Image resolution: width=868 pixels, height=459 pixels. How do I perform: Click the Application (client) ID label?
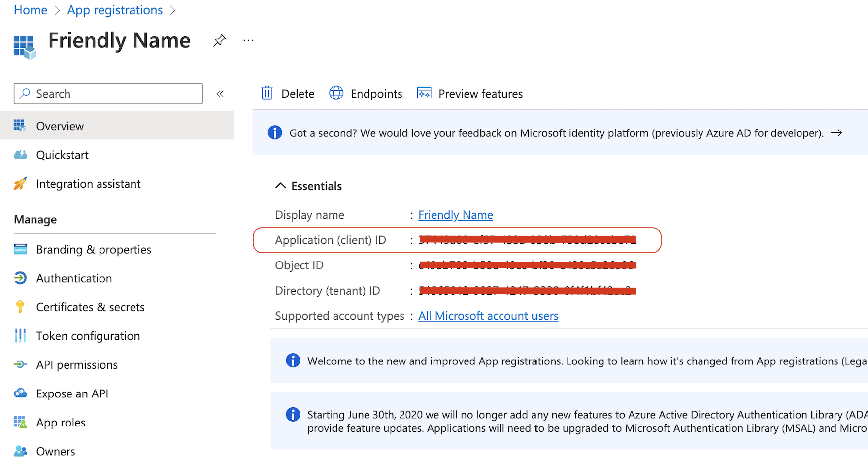[x=331, y=240]
